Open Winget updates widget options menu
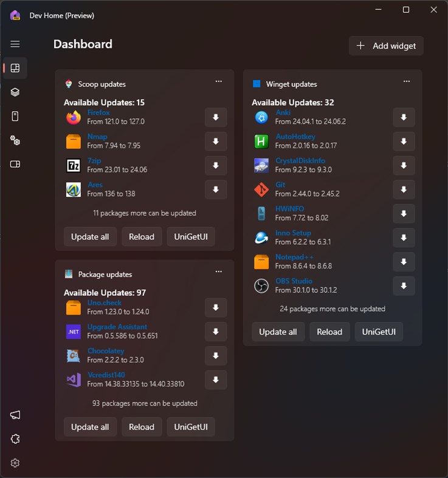Screen dimensions: 448x478 coord(407,81)
